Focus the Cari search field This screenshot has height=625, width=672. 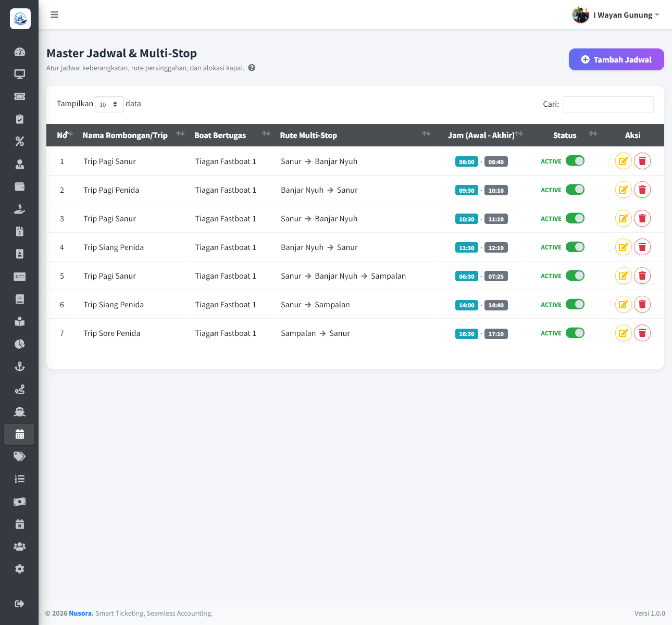click(608, 104)
